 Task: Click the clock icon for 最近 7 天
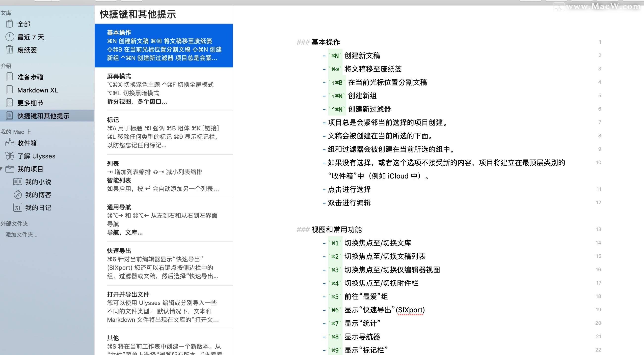pyautogui.click(x=9, y=37)
